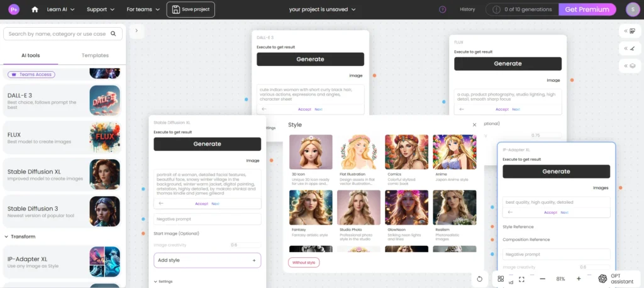Image resolution: width=644 pixels, height=288 pixels.
Task: Open the image gallery side panel icon
Action: click(630, 31)
